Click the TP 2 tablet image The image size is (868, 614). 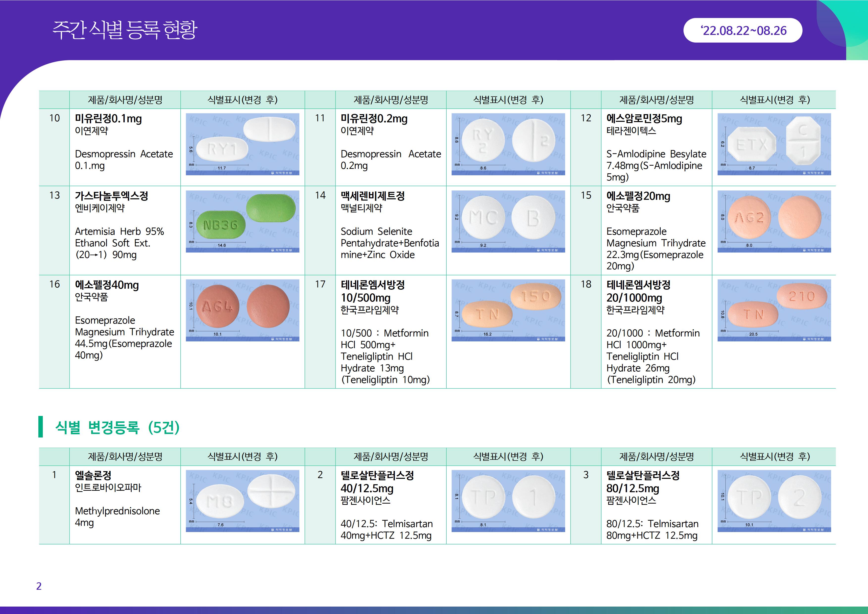click(774, 501)
